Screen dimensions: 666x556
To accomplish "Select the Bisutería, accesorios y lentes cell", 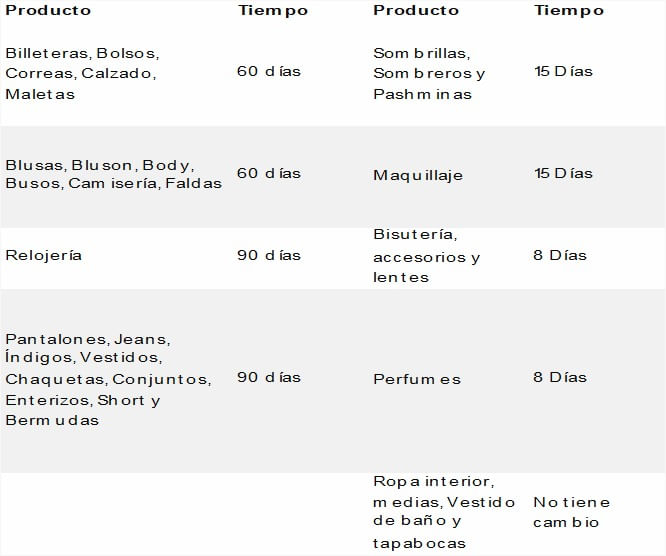I will [x=426, y=256].
